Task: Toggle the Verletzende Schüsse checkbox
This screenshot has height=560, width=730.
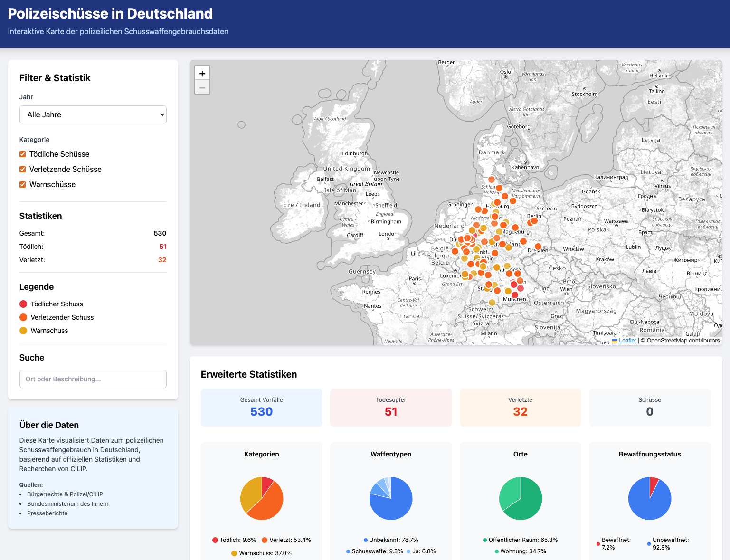Action: click(x=23, y=170)
